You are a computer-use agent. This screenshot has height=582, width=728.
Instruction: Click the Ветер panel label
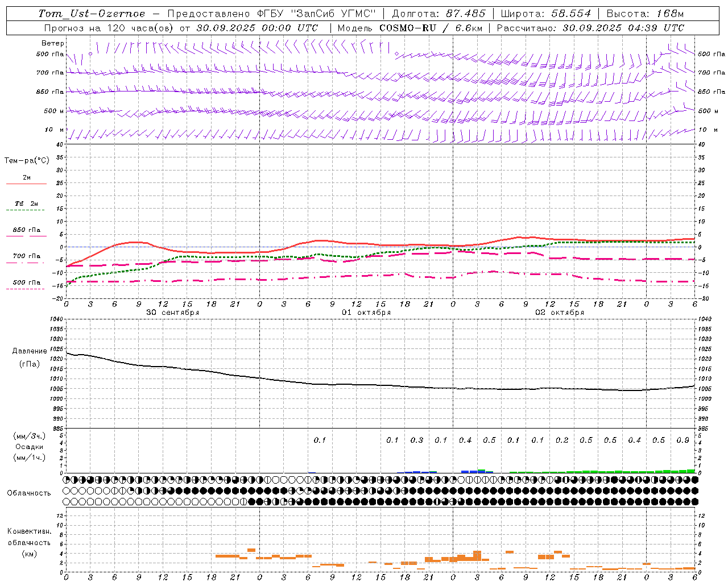[53, 43]
